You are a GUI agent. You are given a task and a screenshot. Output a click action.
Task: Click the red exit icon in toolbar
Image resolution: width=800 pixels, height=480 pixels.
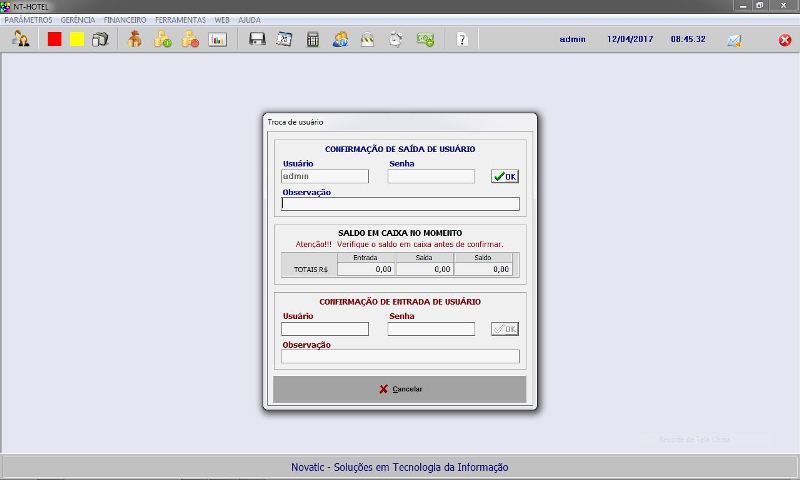785,40
